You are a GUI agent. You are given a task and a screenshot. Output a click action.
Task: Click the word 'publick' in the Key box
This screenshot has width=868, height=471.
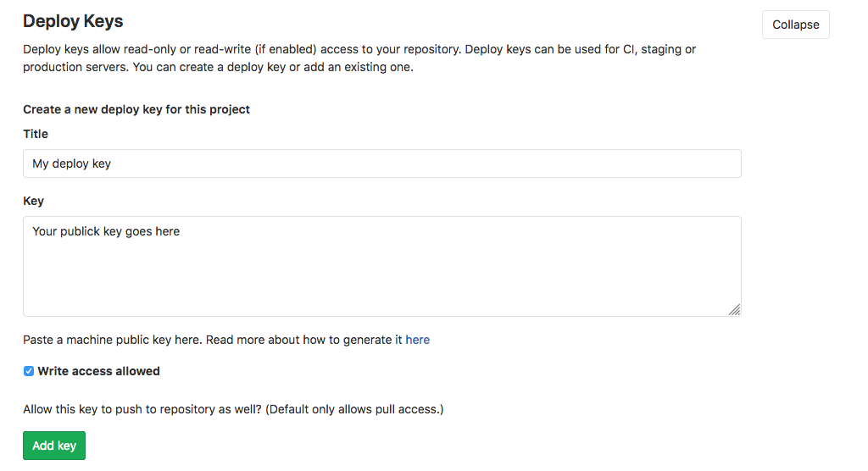[x=80, y=231]
